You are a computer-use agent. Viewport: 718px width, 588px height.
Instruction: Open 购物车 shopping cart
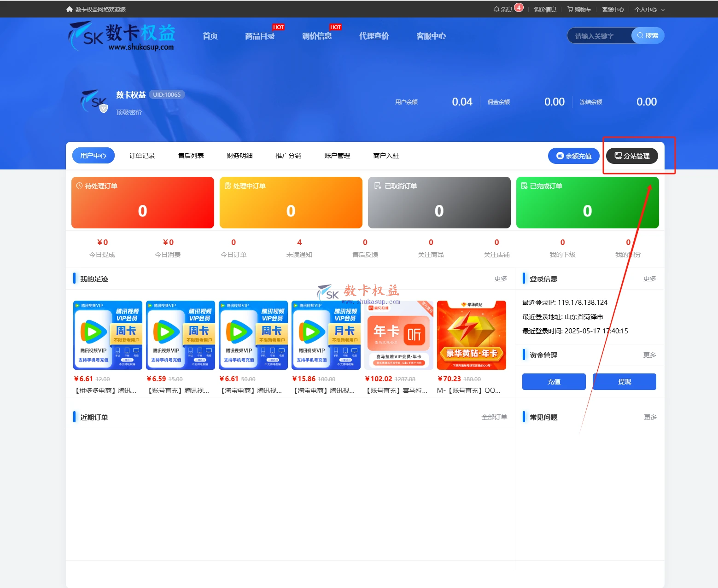[x=579, y=9]
